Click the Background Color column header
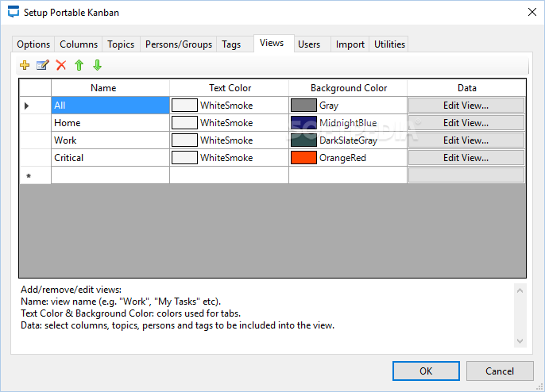 pos(348,88)
